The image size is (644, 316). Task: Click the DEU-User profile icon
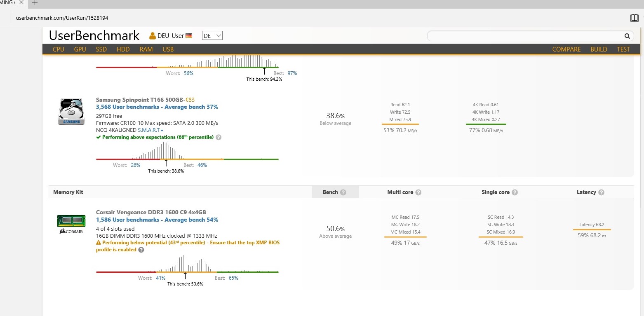(x=153, y=36)
